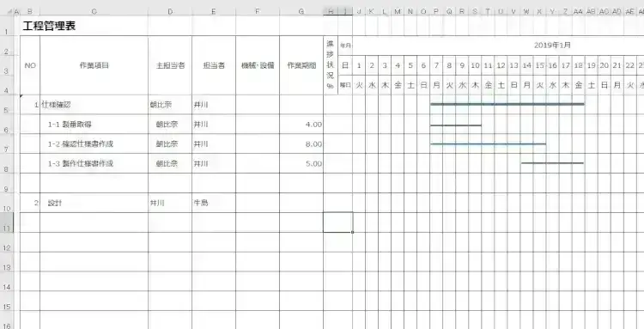Click the NO header cell
The height and width of the screenshot is (329, 644).
tap(30, 65)
